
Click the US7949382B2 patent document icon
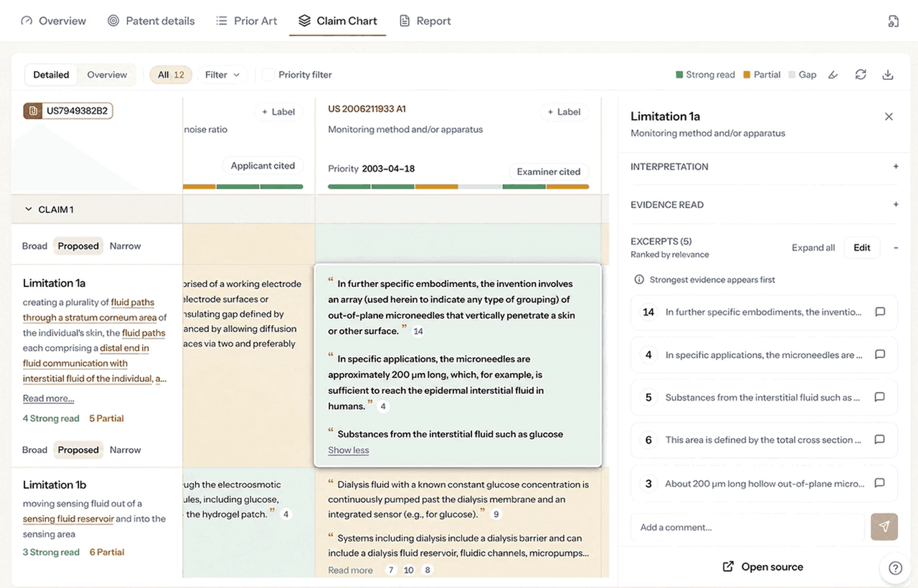(33, 111)
